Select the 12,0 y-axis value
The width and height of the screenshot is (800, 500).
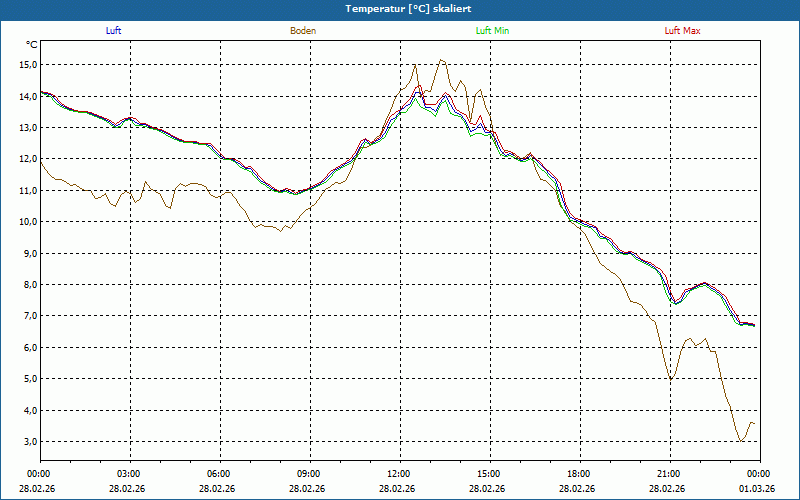pyautogui.click(x=28, y=159)
